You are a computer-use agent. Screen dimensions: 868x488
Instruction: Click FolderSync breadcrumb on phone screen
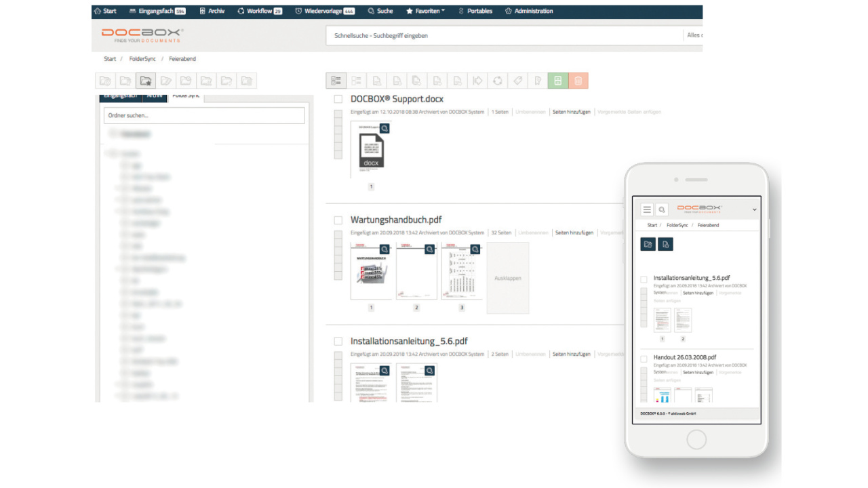coord(677,225)
